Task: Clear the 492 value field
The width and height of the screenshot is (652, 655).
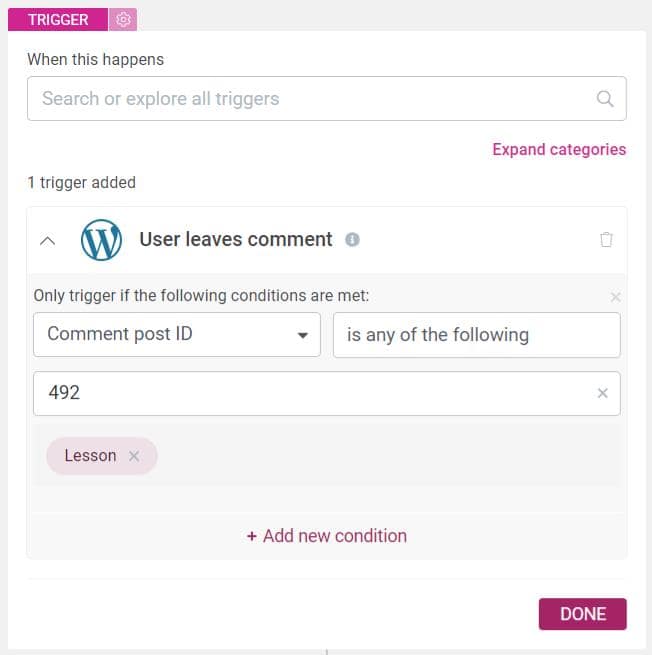Action: [x=602, y=393]
